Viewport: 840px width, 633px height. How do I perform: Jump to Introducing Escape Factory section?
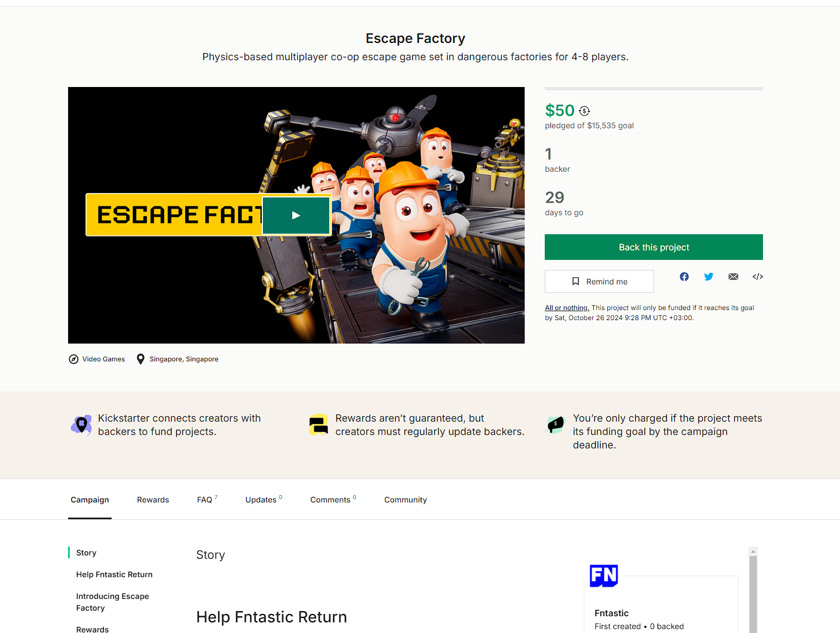tap(113, 602)
